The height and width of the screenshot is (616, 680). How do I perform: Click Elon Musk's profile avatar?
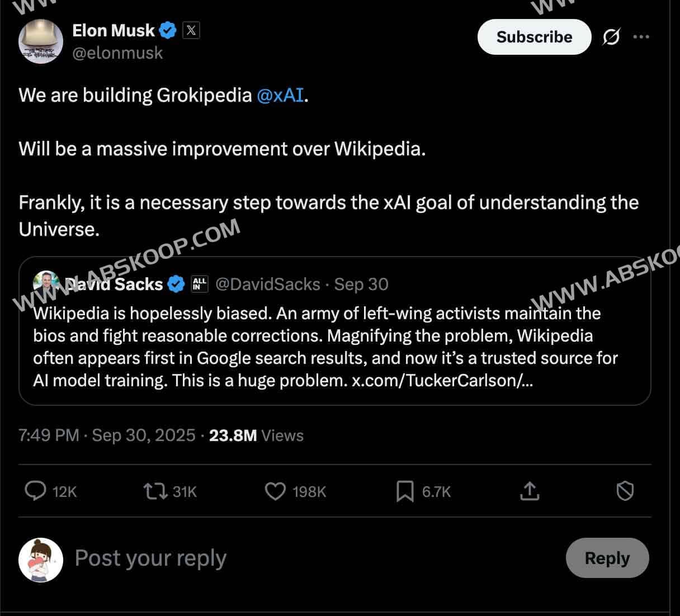pyautogui.click(x=41, y=41)
